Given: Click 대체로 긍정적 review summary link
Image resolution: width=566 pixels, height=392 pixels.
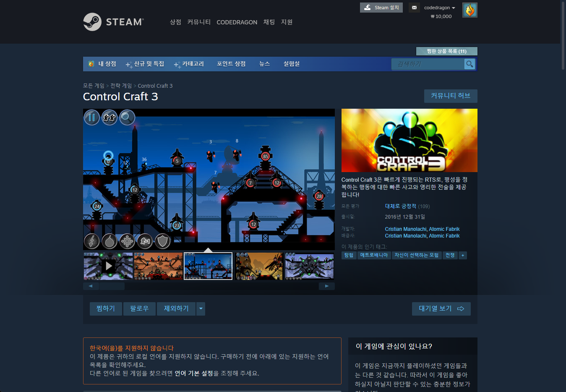Looking at the screenshot, I should (401, 206).
